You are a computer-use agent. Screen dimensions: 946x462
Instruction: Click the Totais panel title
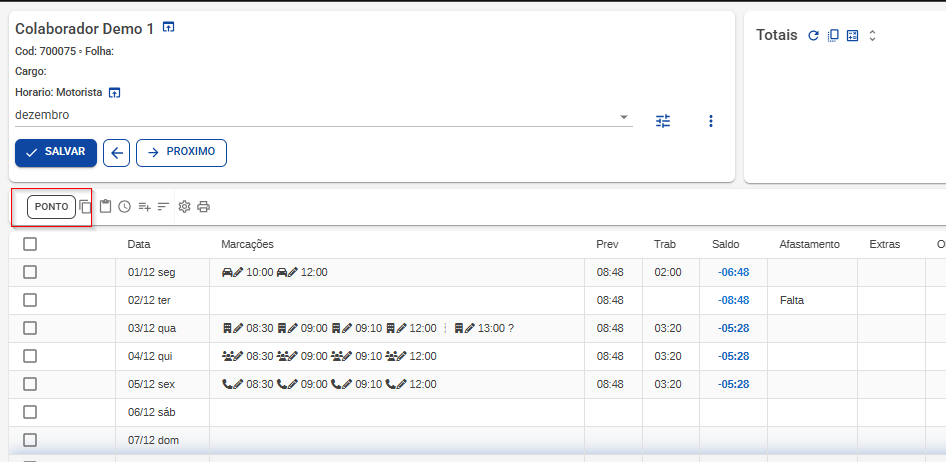[776, 36]
